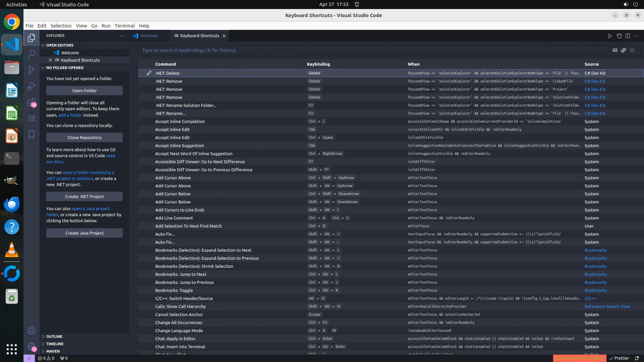Open Source Control view icon

(x=32, y=70)
